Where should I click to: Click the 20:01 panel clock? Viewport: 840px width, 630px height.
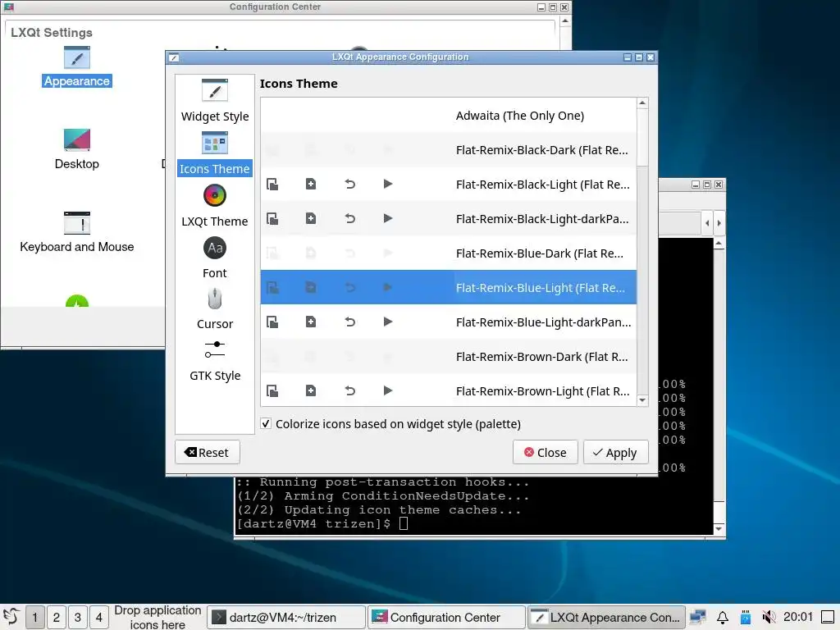pyautogui.click(x=797, y=617)
